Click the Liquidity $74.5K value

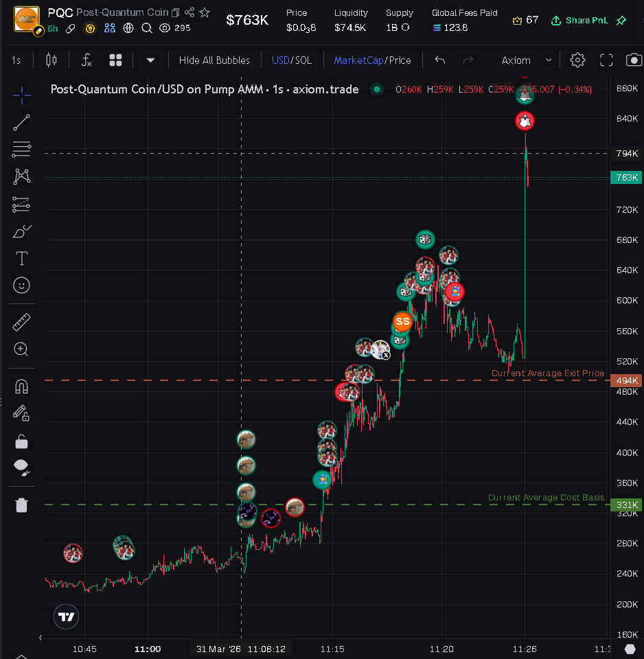pyautogui.click(x=350, y=27)
